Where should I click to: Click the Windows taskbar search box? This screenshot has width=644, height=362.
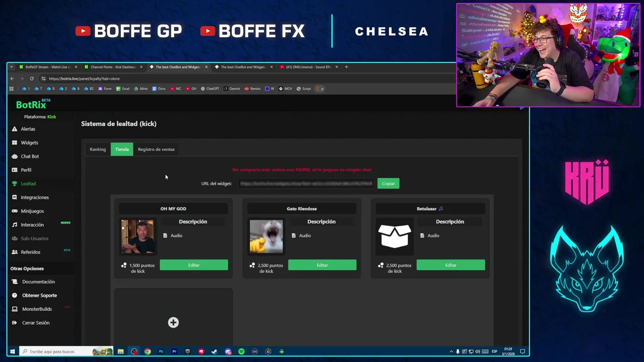[x=66, y=351]
